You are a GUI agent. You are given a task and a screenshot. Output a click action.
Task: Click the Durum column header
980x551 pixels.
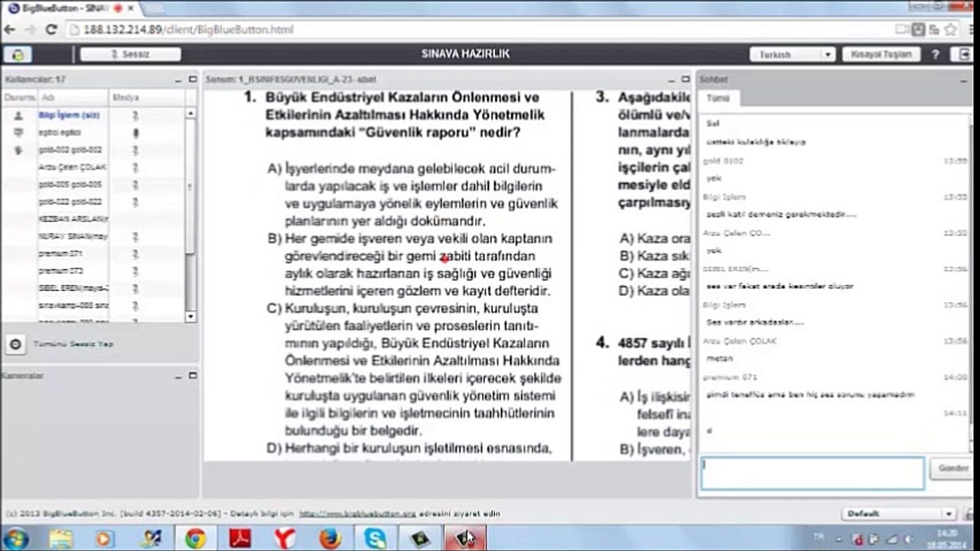point(20,98)
